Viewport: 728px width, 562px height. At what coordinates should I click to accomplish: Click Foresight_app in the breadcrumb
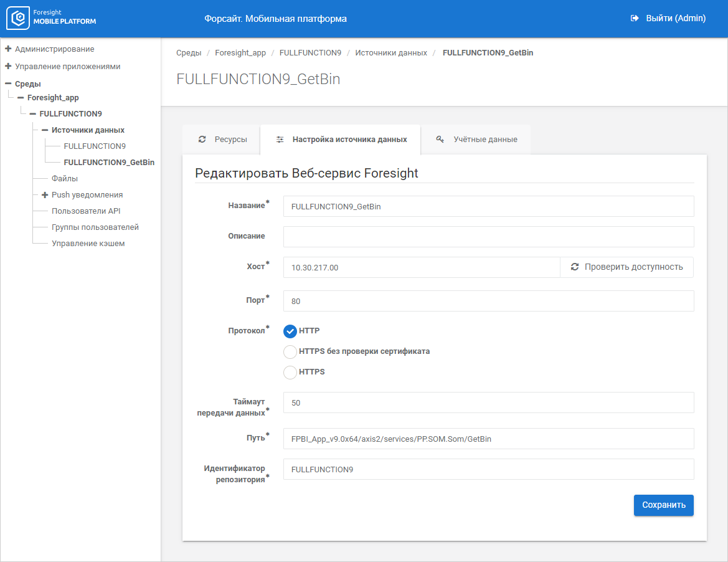(x=240, y=53)
